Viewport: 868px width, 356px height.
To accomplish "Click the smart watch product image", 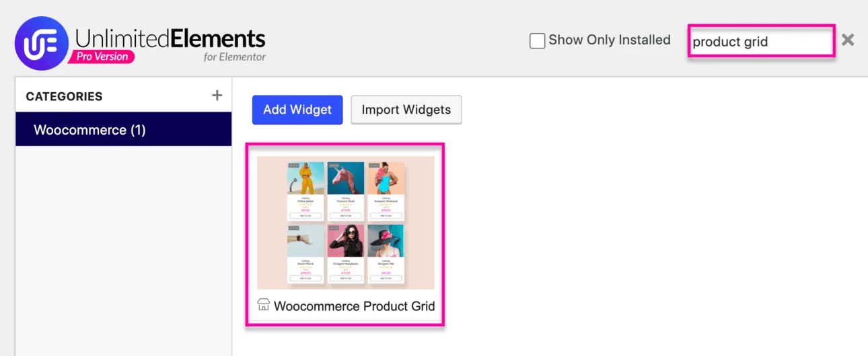I will [x=306, y=241].
